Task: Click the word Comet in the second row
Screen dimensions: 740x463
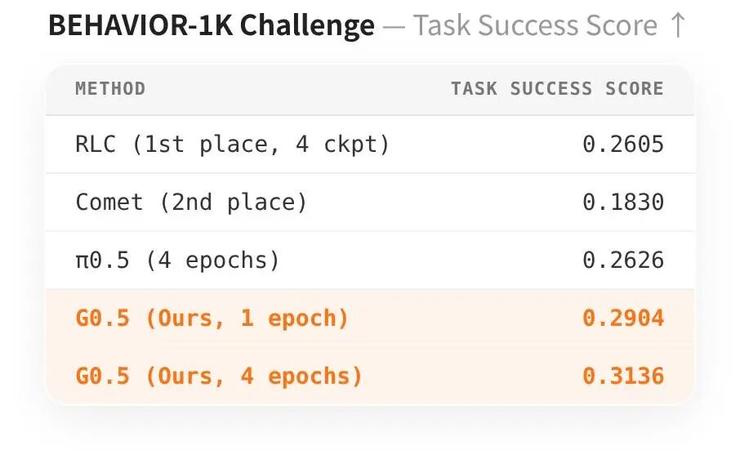Action: (x=109, y=202)
